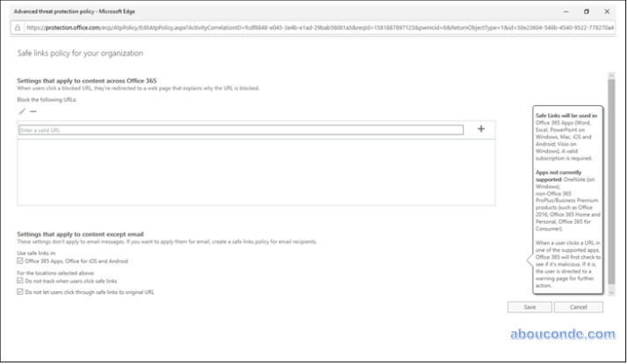Cancel the policy changes
This screenshot has width=627, height=364.
tap(578, 307)
